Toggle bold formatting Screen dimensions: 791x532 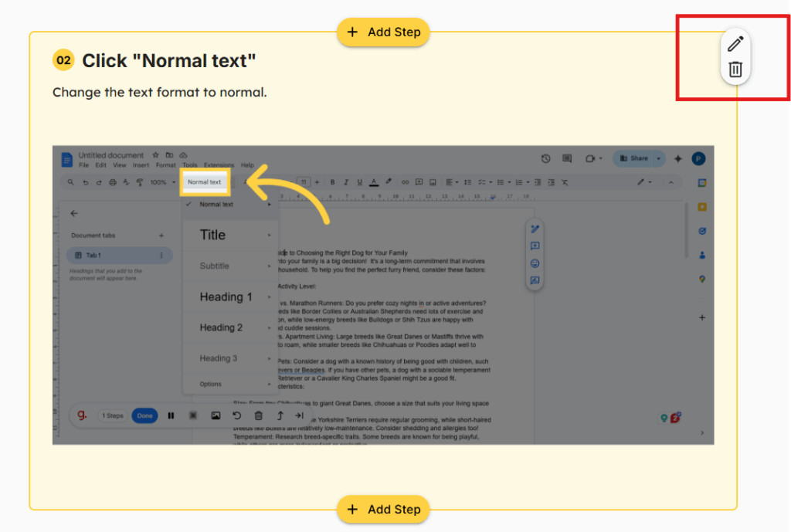(x=332, y=182)
